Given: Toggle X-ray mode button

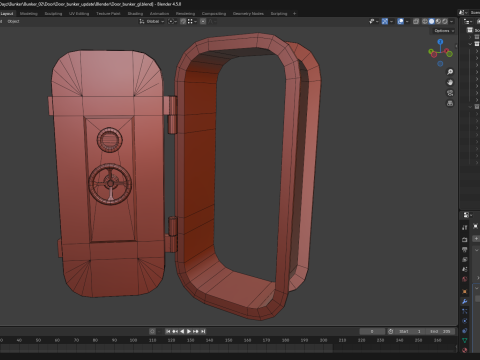Looking at the screenshot, I should [416, 21].
